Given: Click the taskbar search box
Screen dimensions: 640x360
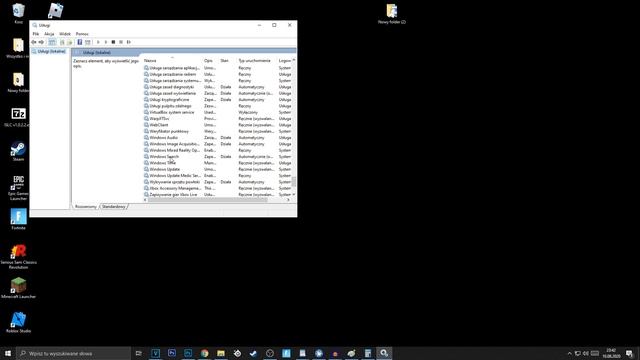Looking at the screenshot, I should 74,353.
